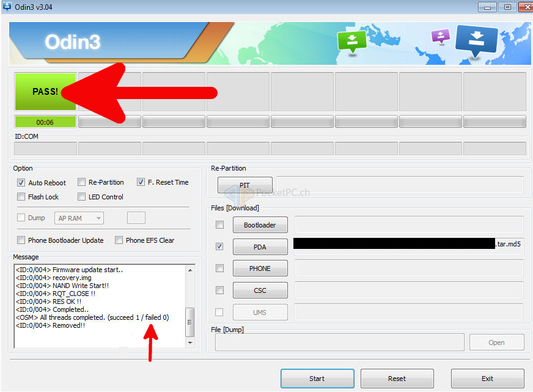Click the message log scroll down arrow
533x392 pixels.
(x=190, y=342)
